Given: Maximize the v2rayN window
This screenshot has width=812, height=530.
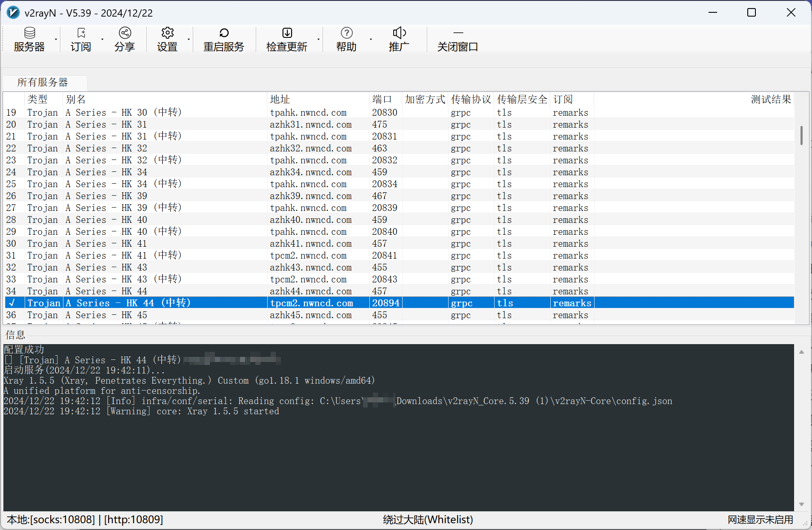Looking at the screenshot, I should coord(752,12).
